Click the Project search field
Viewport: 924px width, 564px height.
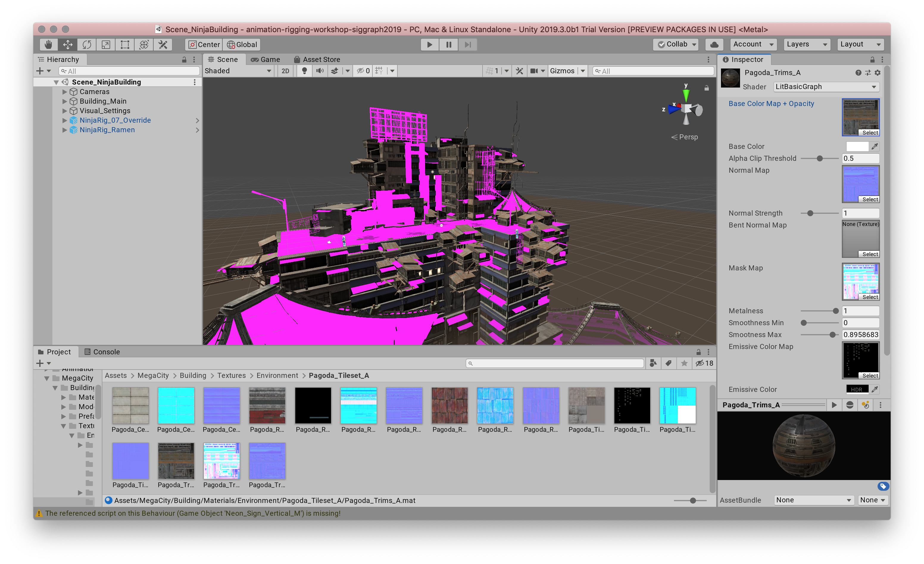[555, 363]
